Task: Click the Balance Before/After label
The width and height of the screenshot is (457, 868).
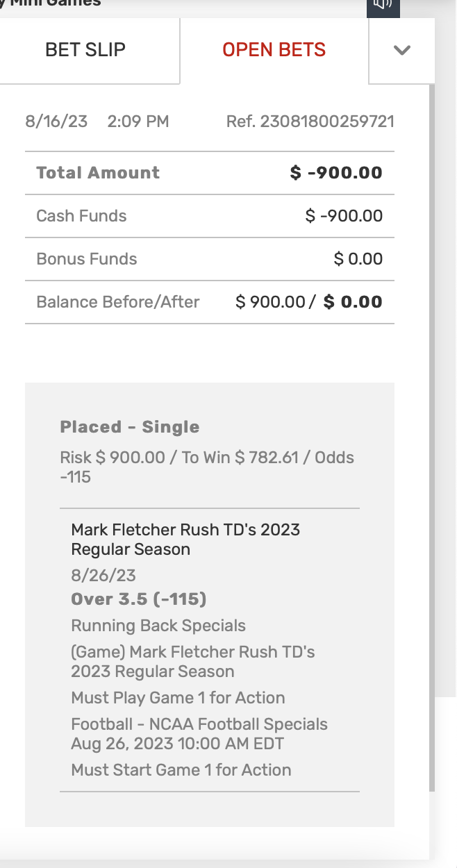Action: (x=118, y=302)
